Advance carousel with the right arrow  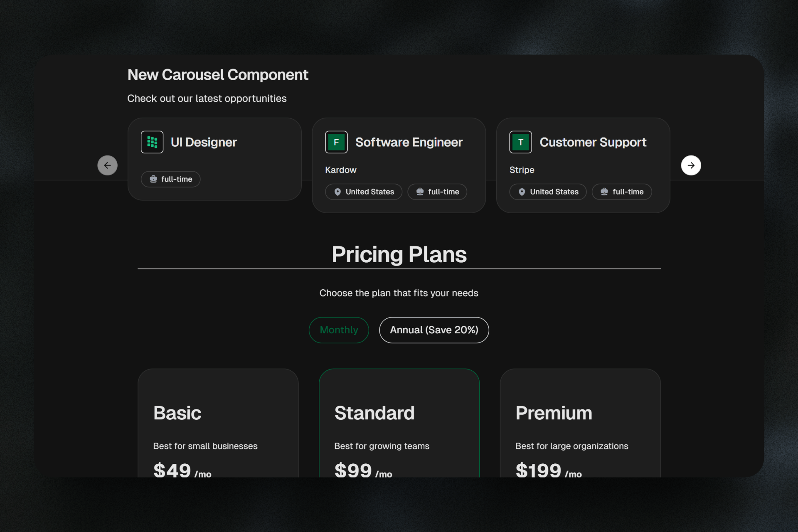[x=691, y=165]
